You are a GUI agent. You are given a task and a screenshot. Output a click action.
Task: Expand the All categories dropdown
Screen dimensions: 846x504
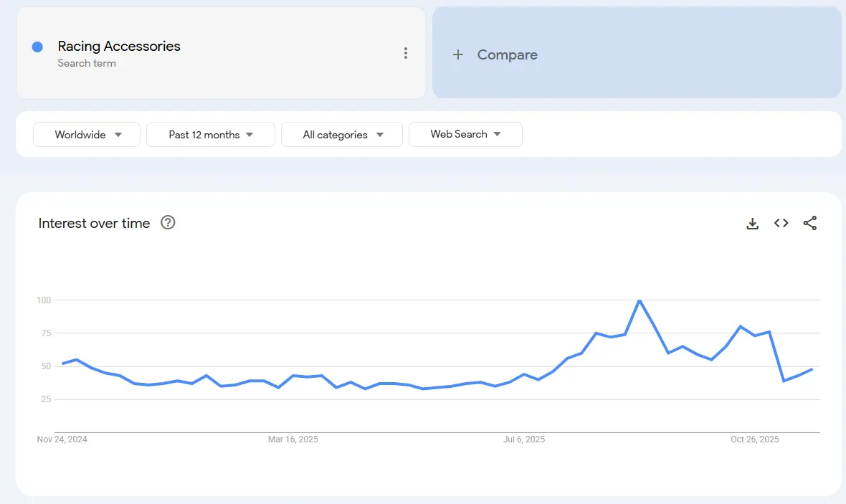tap(342, 135)
